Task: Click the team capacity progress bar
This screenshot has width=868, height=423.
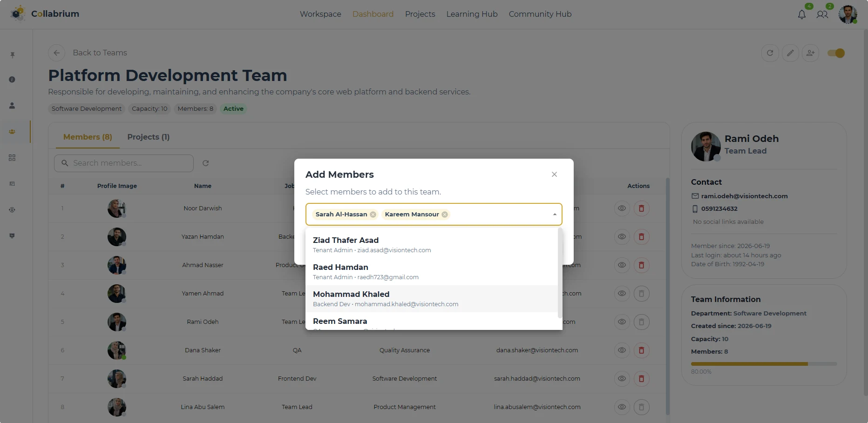Action: [764, 364]
